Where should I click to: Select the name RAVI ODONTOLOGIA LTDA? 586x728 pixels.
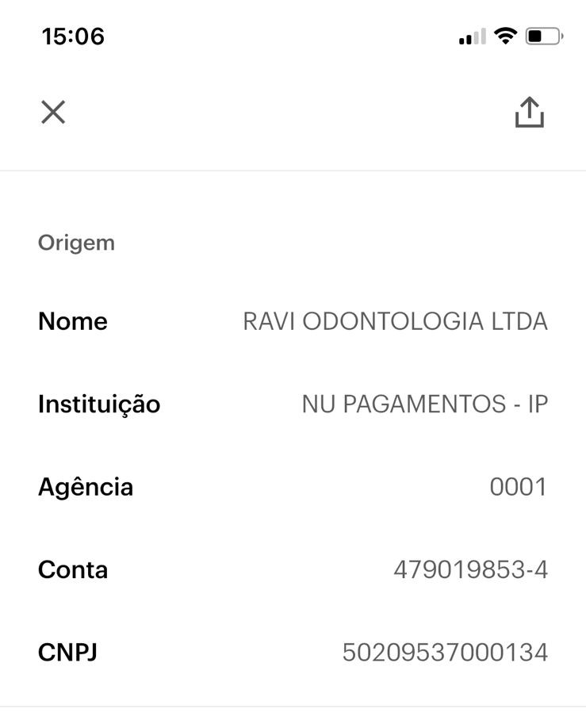pos(395,321)
